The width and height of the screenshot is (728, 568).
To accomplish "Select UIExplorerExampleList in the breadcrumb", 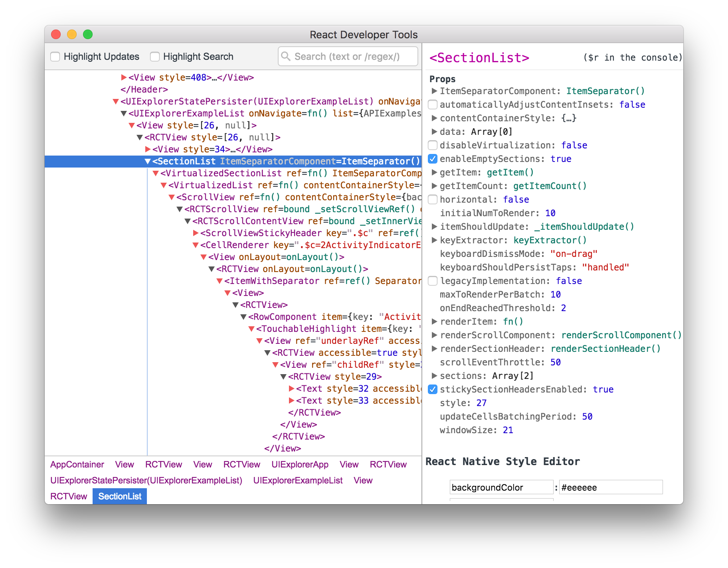I will pyautogui.click(x=297, y=480).
